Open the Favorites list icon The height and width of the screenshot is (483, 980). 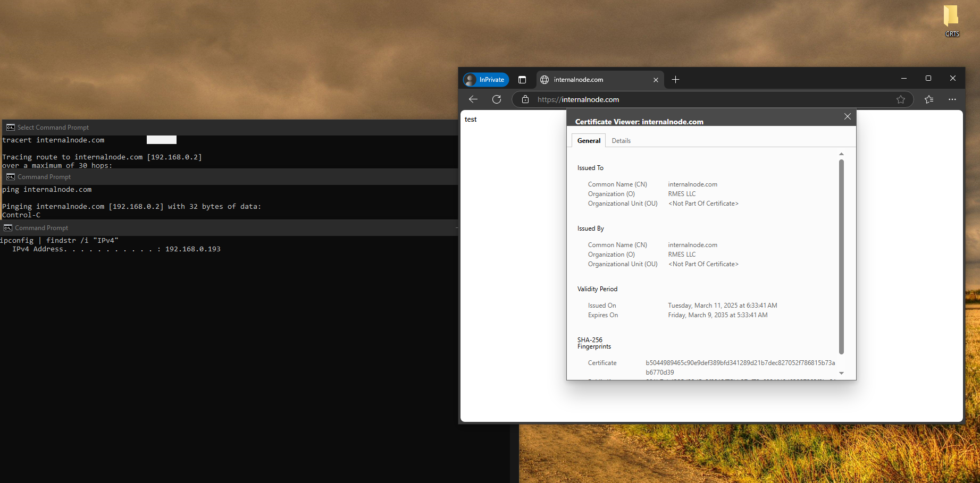tap(929, 99)
